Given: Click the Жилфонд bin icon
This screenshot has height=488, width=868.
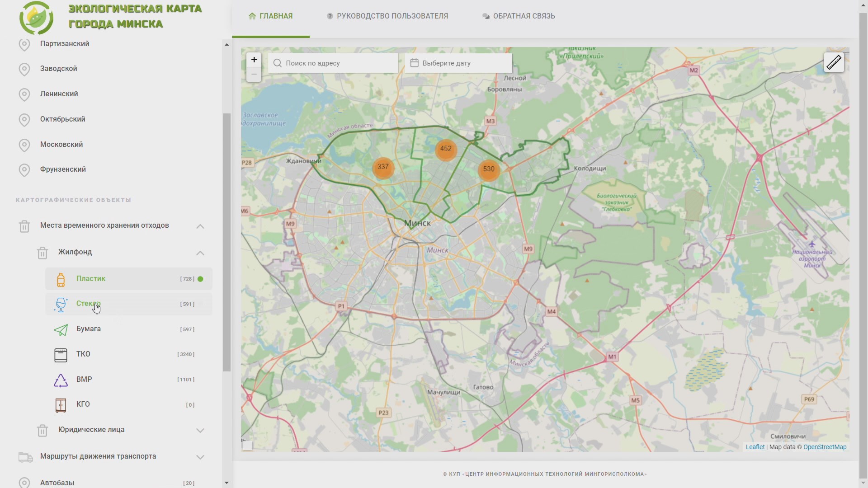Looking at the screenshot, I should (x=42, y=253).
